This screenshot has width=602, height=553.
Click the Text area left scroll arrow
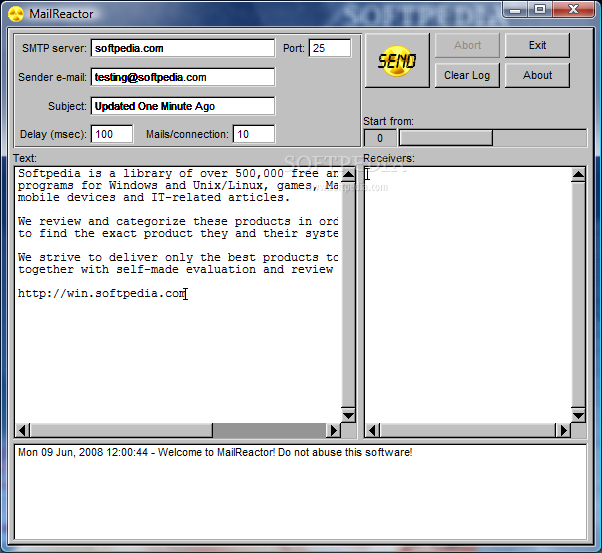(23, 430)
